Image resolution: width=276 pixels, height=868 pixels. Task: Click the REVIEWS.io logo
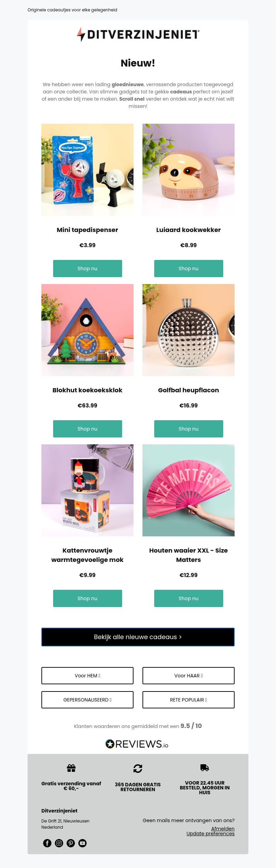[137, 744]
